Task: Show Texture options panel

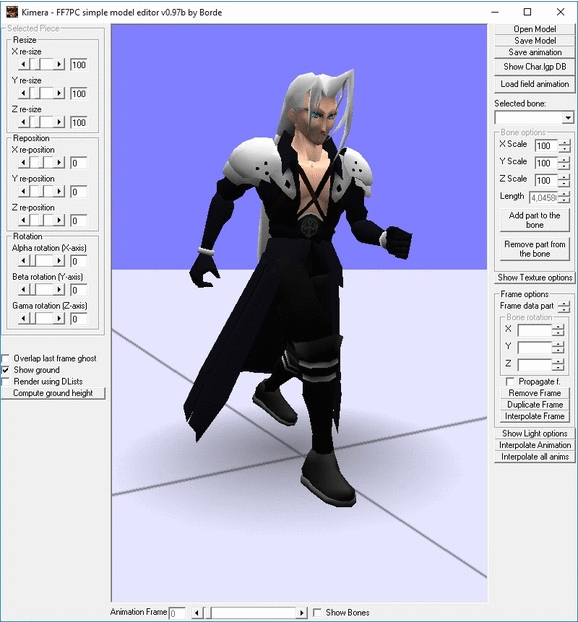Action: tap(534, 278)
